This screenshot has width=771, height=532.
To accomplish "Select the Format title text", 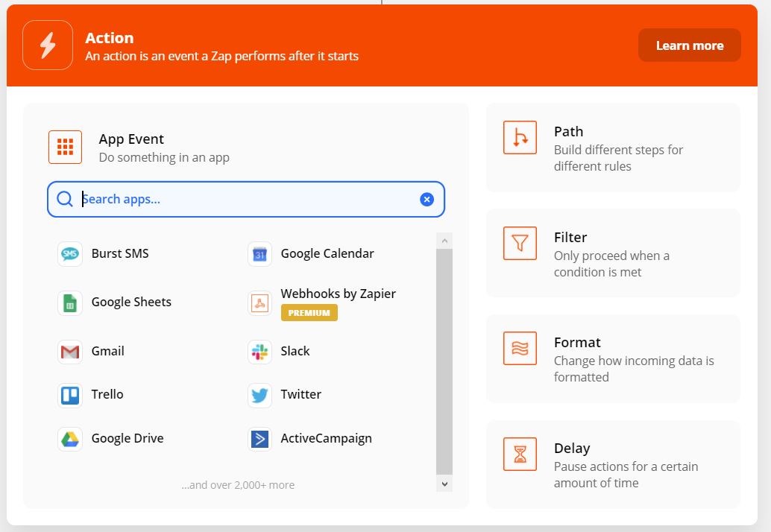I will [x=577, y=343].
